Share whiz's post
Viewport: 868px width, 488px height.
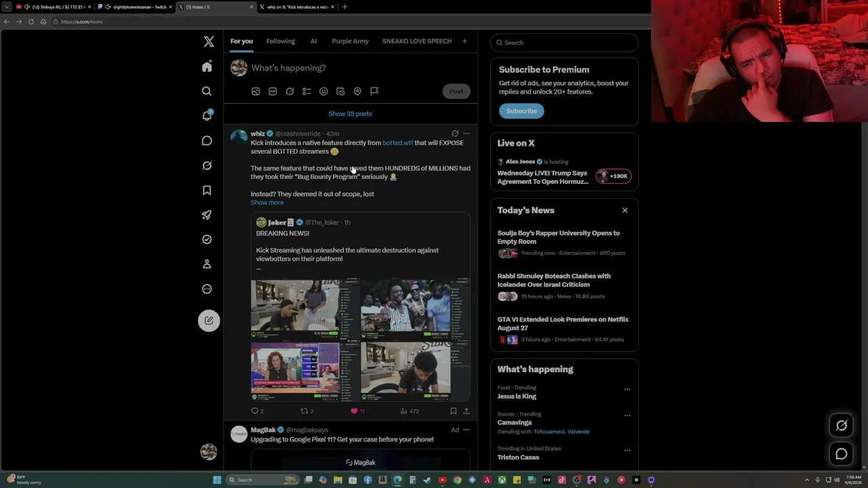click(466, 411)
